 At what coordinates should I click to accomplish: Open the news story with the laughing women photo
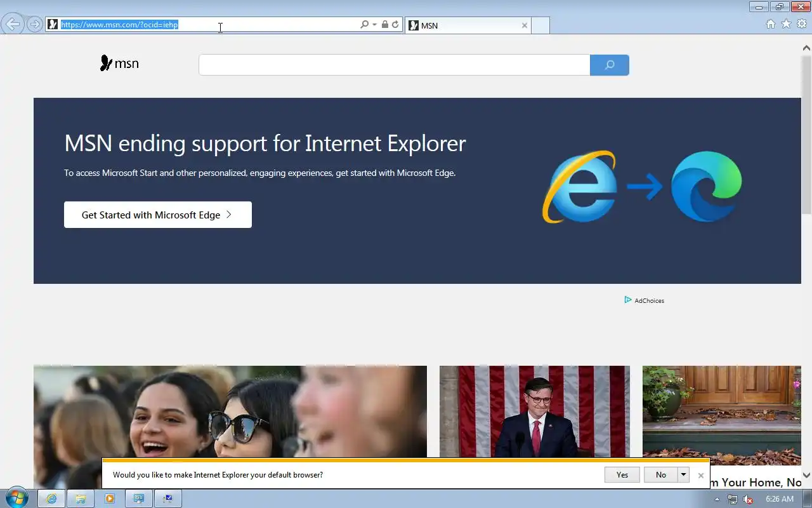click(x=230, y=411)
